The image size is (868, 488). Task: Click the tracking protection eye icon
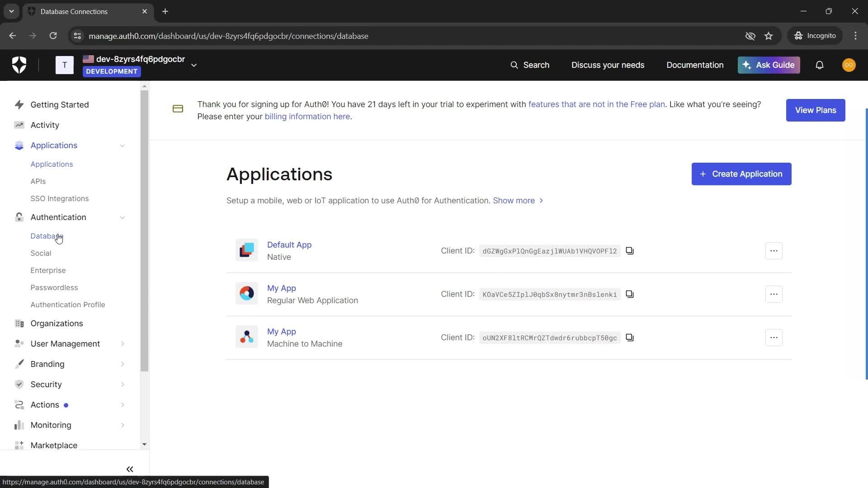click(750, 36)
